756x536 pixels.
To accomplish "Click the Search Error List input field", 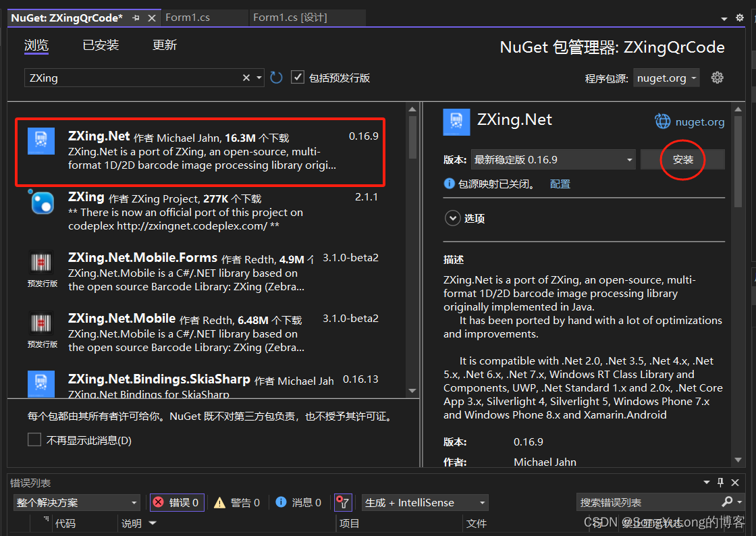I will click(x=647, y=503).
